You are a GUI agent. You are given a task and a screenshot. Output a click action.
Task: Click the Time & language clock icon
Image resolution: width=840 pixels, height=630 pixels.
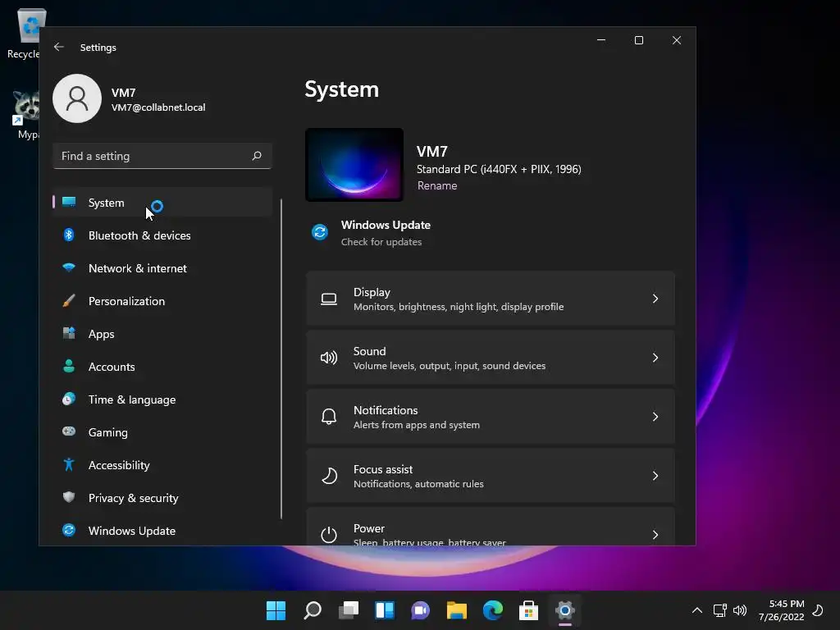point(69,399)
